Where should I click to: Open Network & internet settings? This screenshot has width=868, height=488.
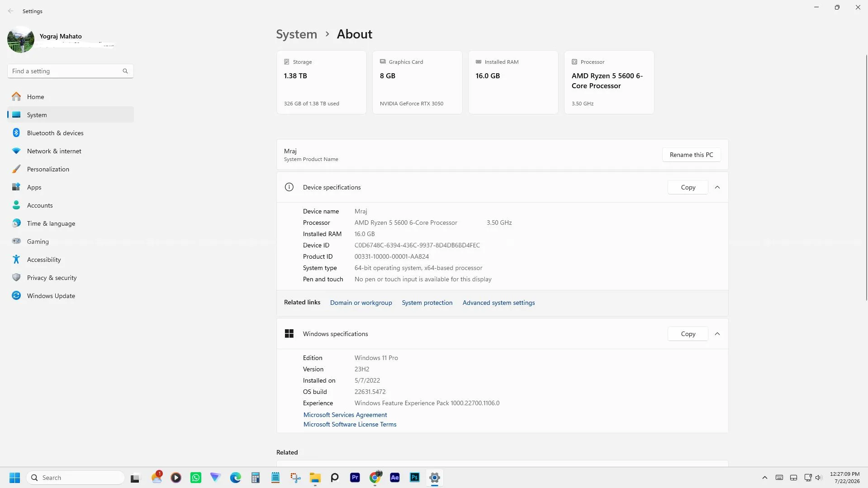71,151
